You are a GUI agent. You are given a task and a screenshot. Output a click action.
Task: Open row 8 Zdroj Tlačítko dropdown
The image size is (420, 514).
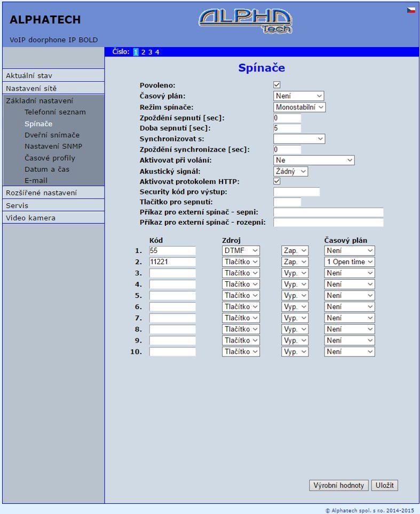coord(241,329)
